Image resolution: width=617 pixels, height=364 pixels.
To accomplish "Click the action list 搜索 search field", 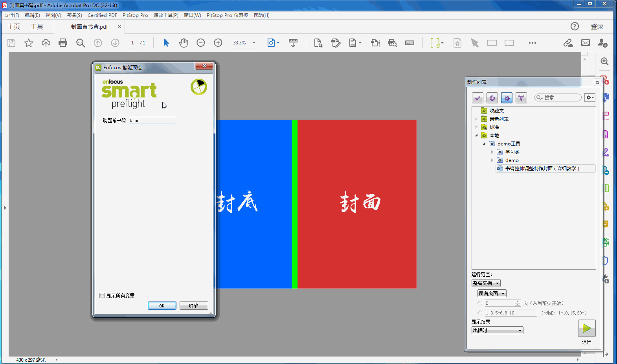I will [x=558, y=97].
